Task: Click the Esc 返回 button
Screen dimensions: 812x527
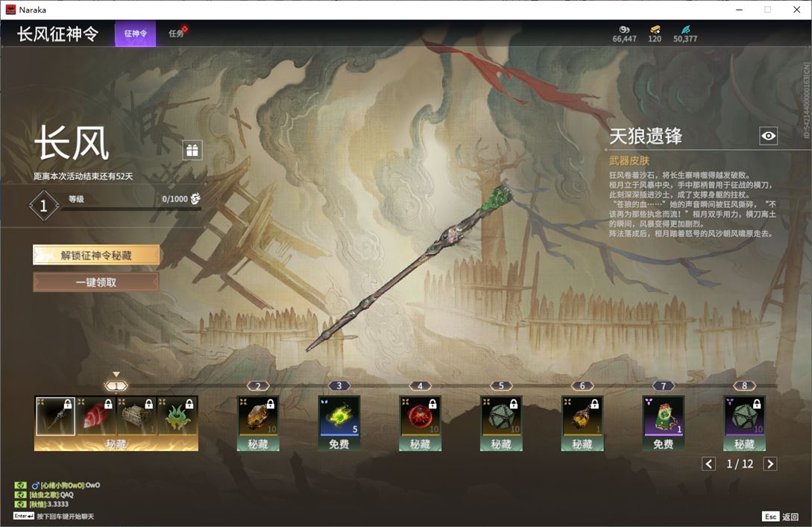Action: click(x=781, y=517)
